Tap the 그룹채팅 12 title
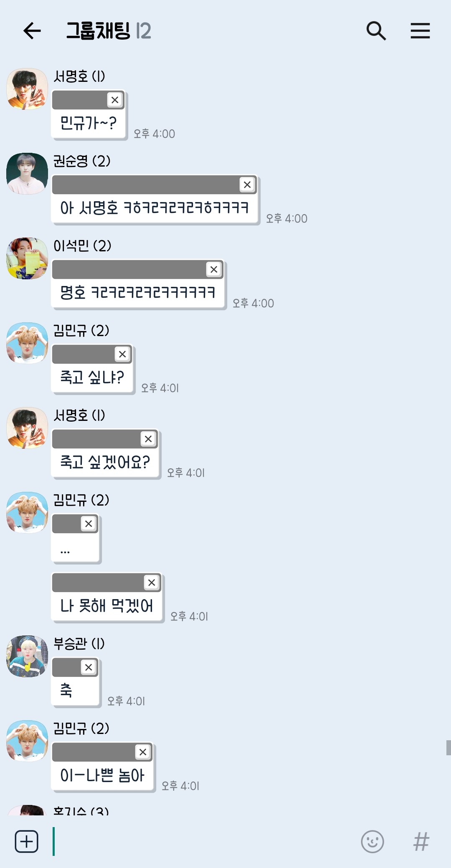 (109, 31)
